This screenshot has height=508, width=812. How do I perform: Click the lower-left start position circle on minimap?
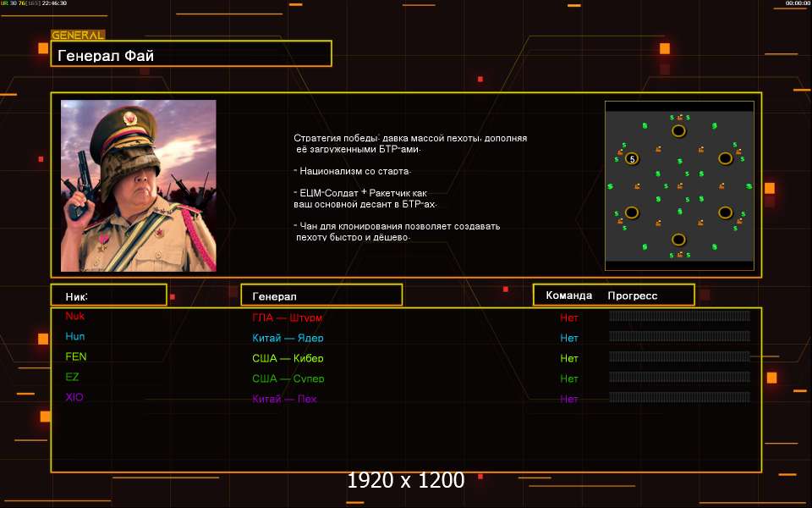click(x=632, y=213)
